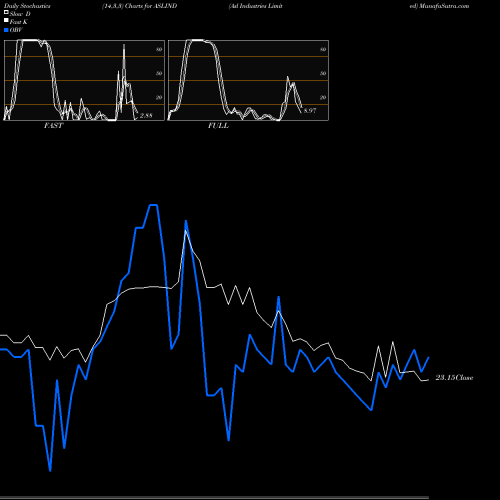Click the 'OBV' legend label
The height and width of the screenshot is (500, 500).
click(x=16, y=30)
